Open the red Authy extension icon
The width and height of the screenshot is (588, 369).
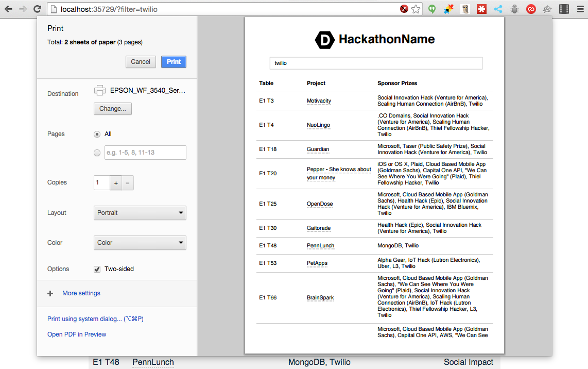(531, 9)
